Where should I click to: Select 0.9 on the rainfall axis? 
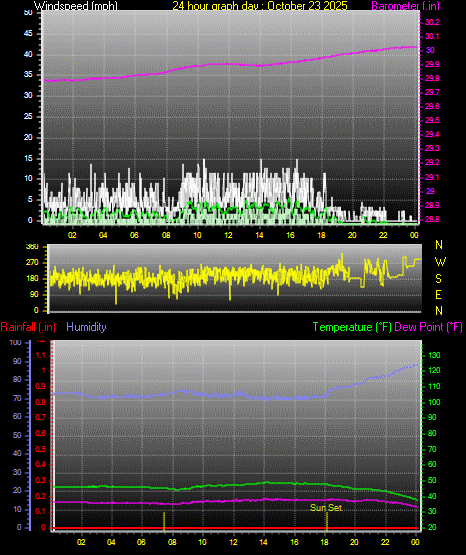click(41, 387)
